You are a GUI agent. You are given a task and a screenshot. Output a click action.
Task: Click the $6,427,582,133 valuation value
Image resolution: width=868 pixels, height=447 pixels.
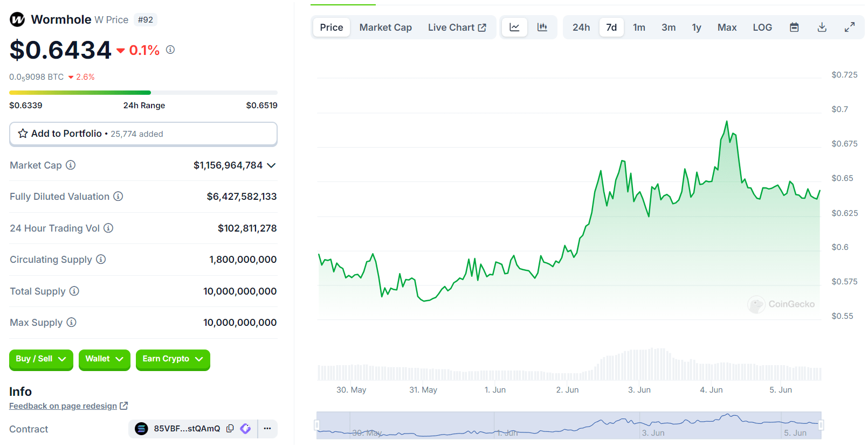(x=242, y=197)
